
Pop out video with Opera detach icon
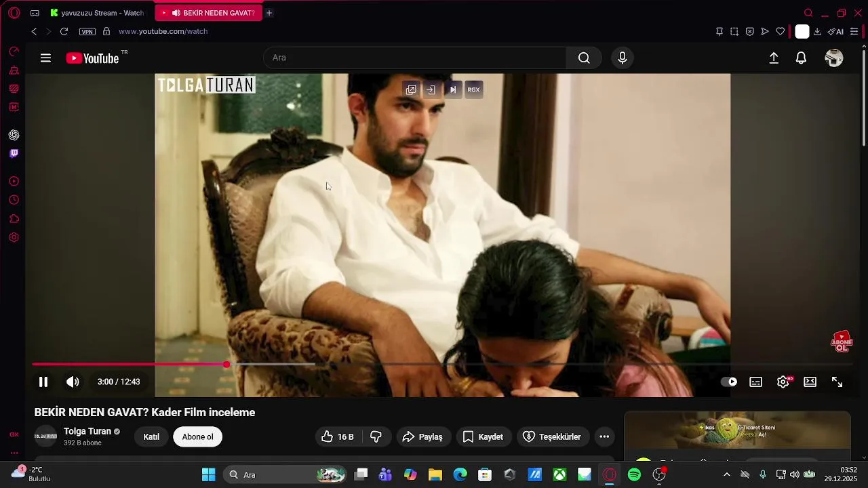(x=411, y=89)
